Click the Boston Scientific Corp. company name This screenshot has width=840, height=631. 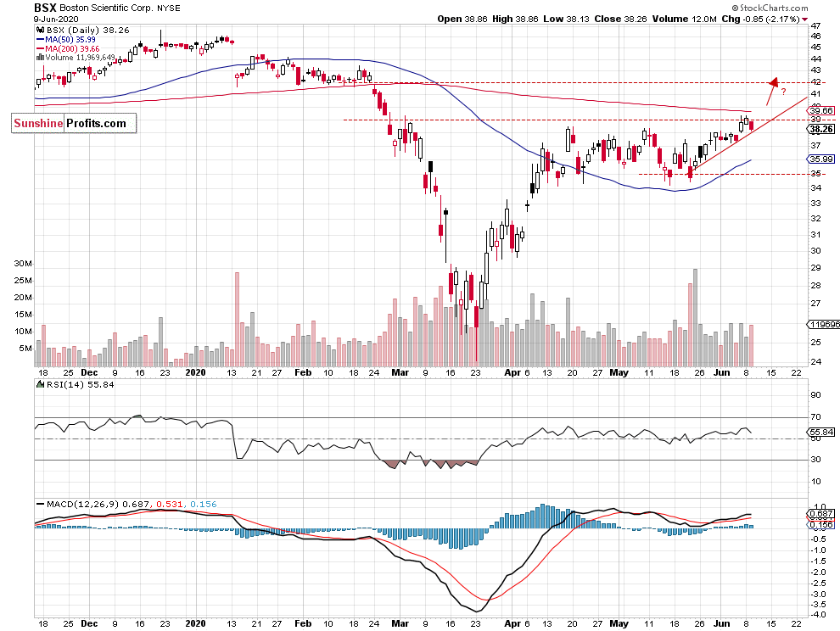(x=106, y=8)
